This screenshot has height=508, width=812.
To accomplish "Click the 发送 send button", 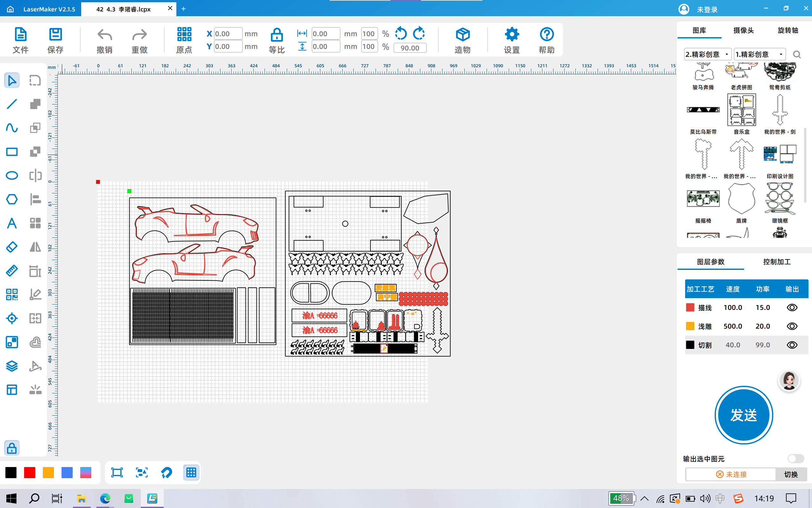I will point(743,415).
